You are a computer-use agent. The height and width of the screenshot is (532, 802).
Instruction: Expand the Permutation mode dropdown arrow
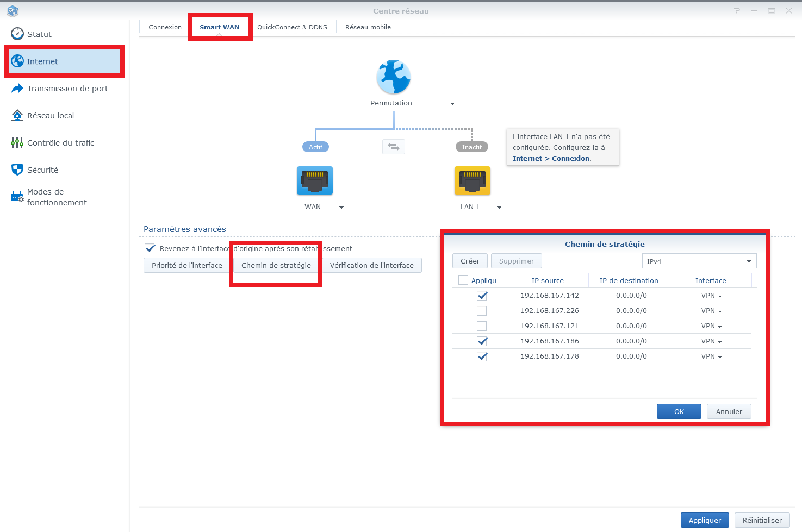pyautogui.click(x=452, y=104)
